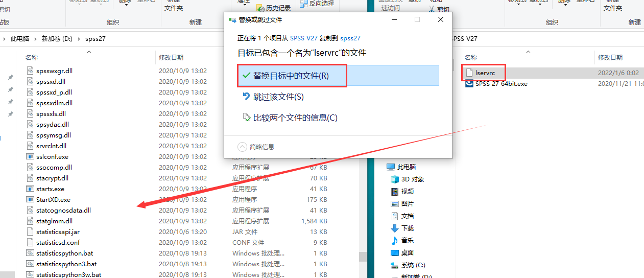Choose 比较两个文件的信息(C) option
644x278 pixels.
coord(295,118)
